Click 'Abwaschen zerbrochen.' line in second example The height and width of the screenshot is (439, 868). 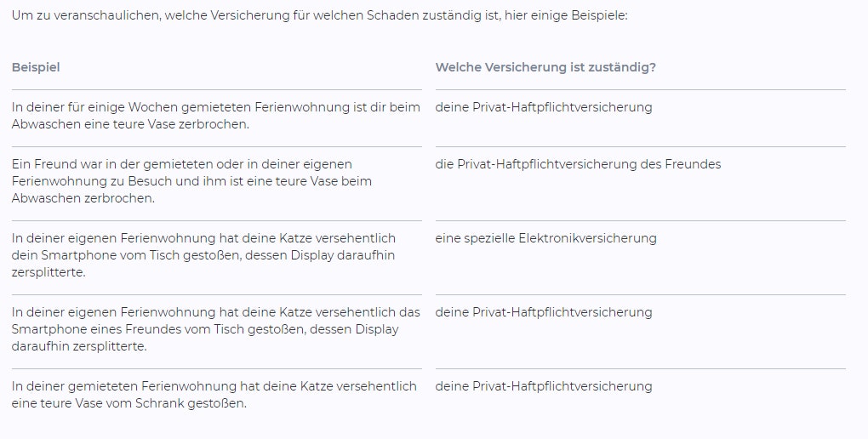click(x=83, y=199)
